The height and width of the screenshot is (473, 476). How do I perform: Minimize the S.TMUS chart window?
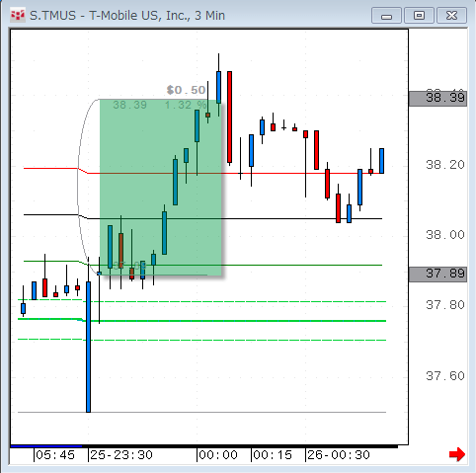pyautogui.click(x=386, y=16)
